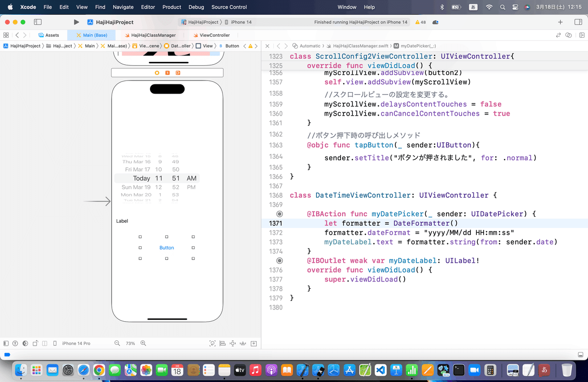Click the class DateTimeViewController declaration line
The image size is (588, 382).
pos(393,195)
